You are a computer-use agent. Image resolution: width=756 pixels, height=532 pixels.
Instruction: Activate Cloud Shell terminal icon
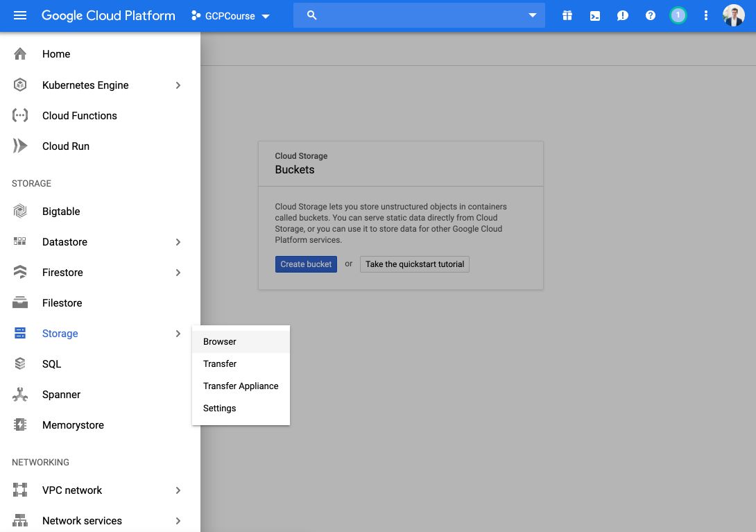click(595, 15)
